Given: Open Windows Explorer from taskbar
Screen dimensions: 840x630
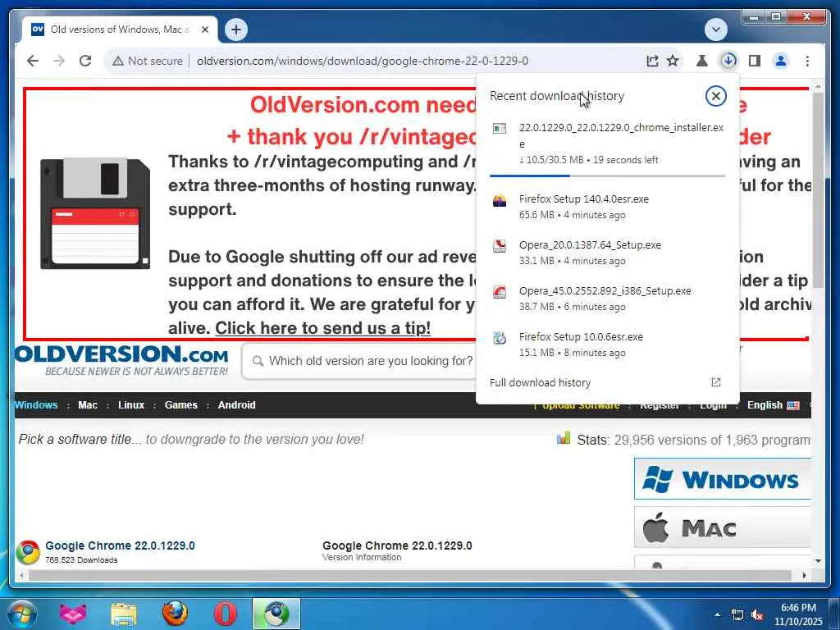Looking at the screenshot, I should [x=124, y=614].
